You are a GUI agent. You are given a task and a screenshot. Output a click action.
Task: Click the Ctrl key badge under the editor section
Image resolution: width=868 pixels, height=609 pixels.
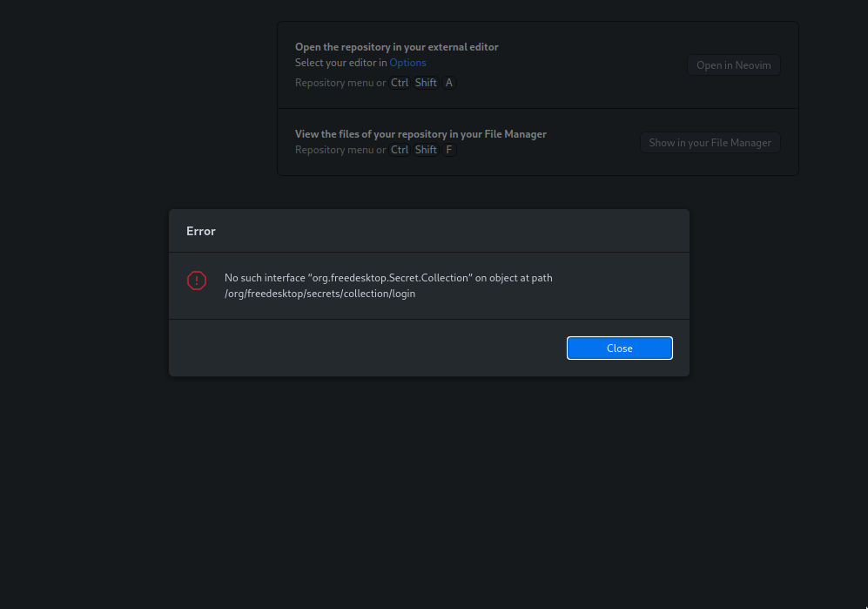click(x=400, y=82)
